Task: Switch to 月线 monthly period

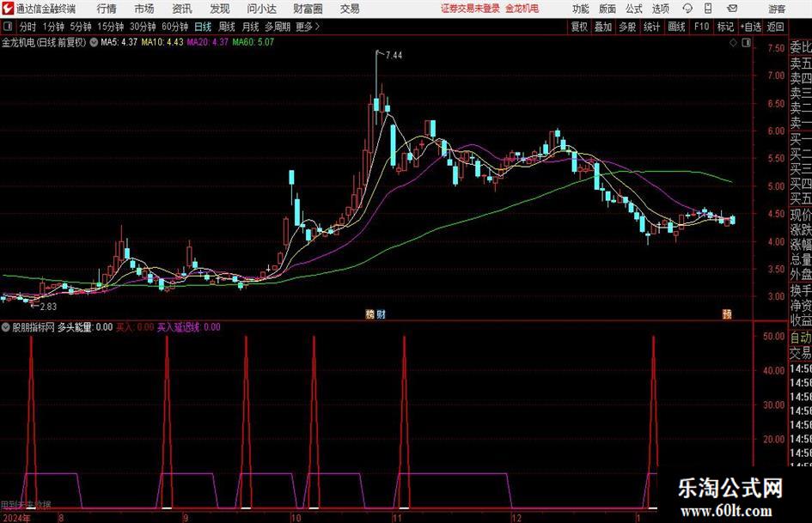Action: [250, 27]
